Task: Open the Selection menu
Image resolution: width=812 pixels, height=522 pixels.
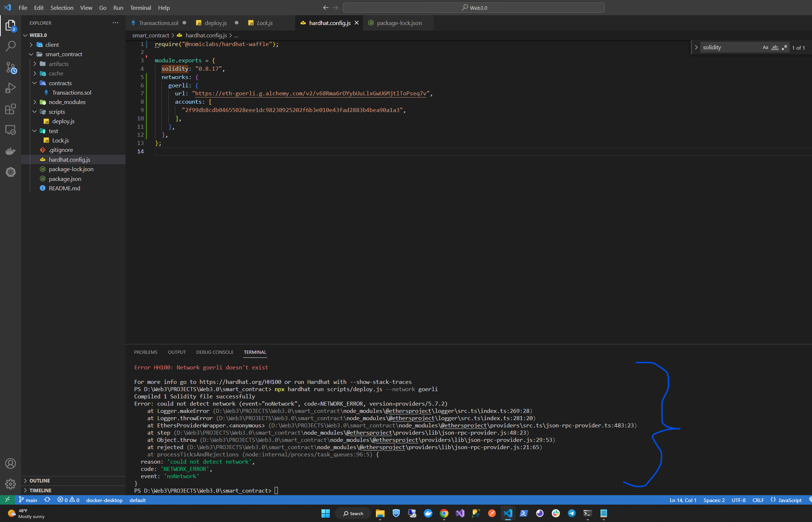Action: point(62,8)
